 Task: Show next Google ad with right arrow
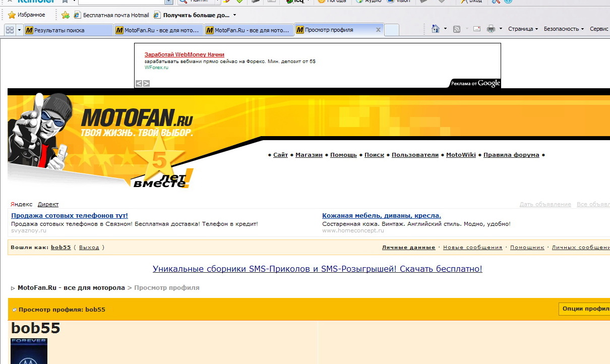[x=146, y=84]
